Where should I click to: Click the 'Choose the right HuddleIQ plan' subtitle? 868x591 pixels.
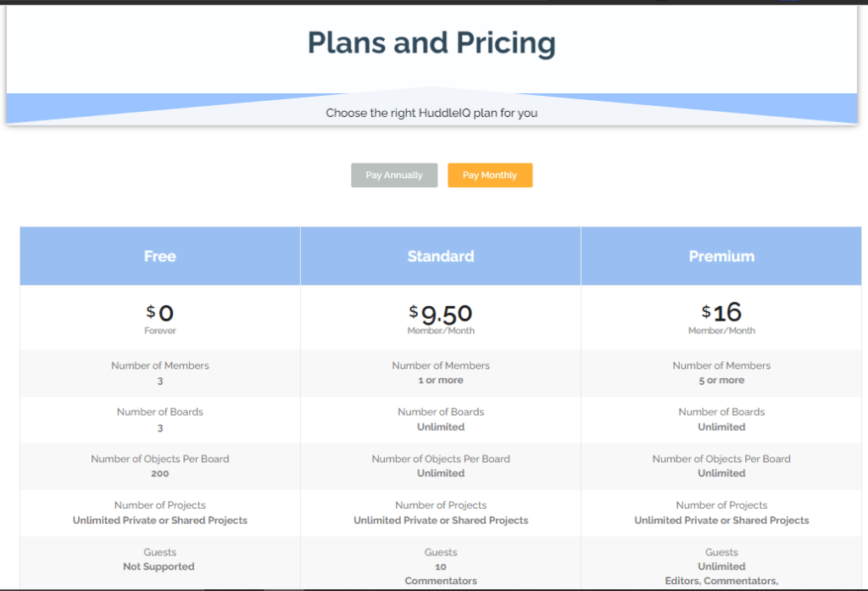431,113
